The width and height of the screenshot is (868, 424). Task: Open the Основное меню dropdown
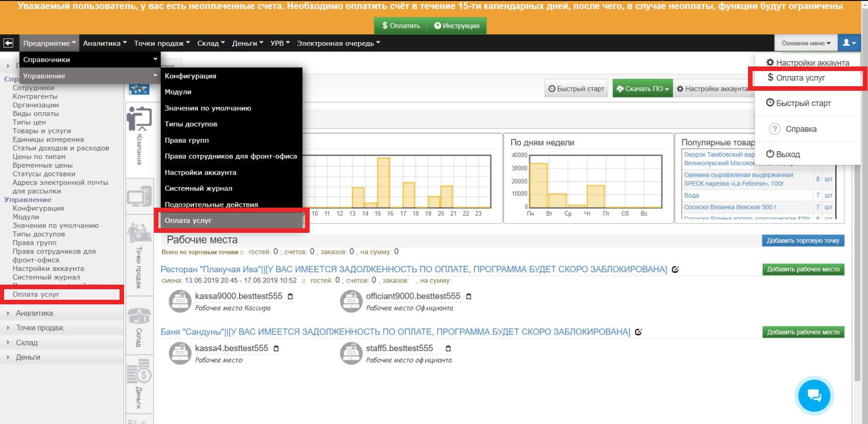[x=806, y=43]
